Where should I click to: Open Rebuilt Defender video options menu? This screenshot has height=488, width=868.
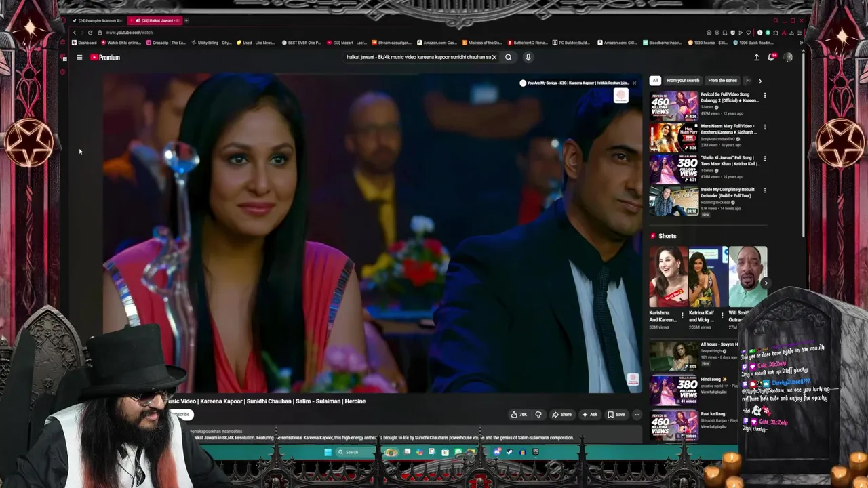coord(765,190)
